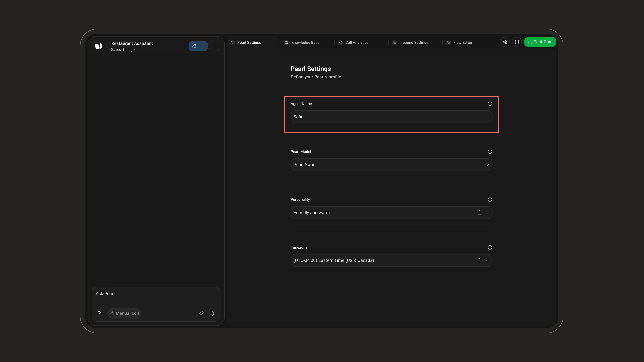Open the v2 version dropdown

pos(198,46)
